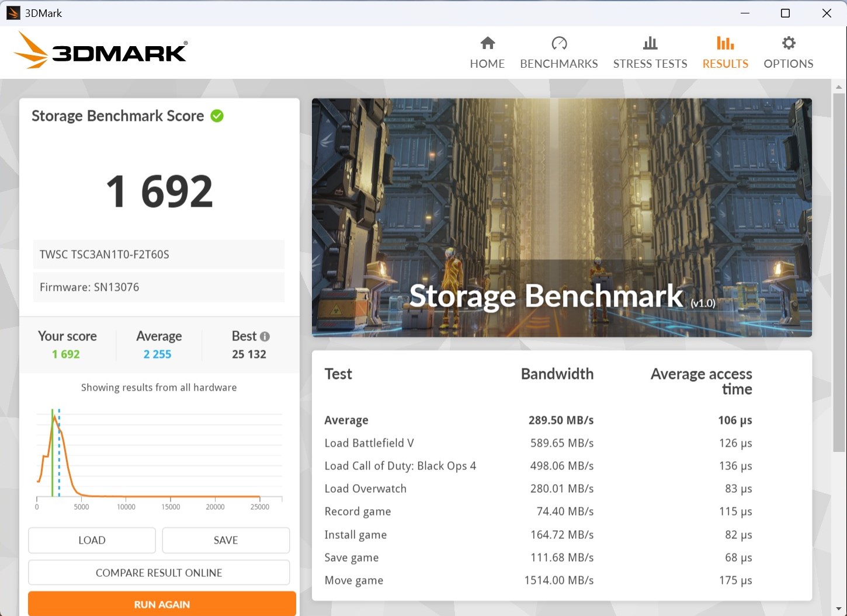Click the LOAD button
Viewport: 847px width, 616px height.
pos(92,540)
